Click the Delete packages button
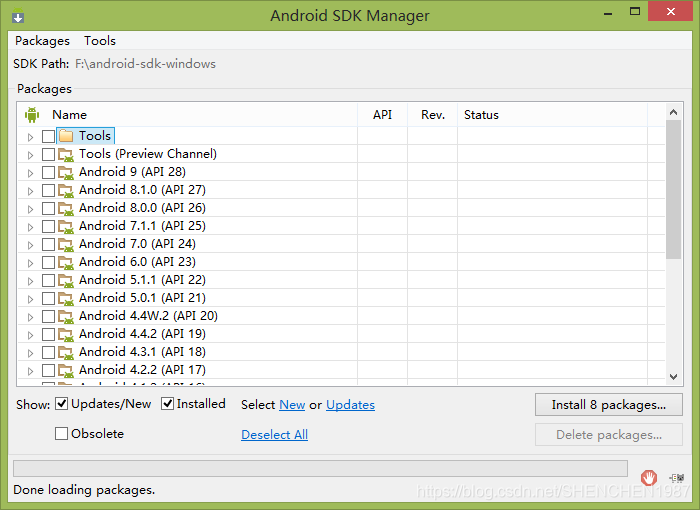Image resolution: width=700 pixels, height=510 pixels. click(x=609, y=435)
